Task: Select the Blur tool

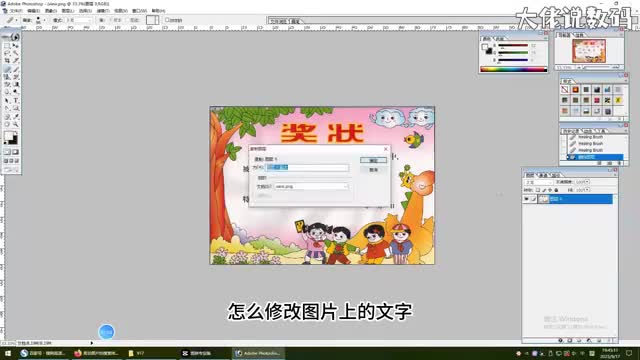Action: tap(7, 91)
